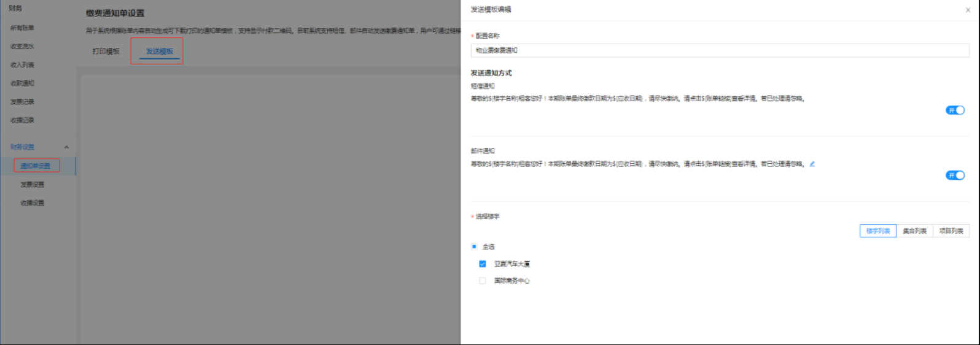Toggle the 短信通知 switch off
980x345 pixels.
pos(955,110)
